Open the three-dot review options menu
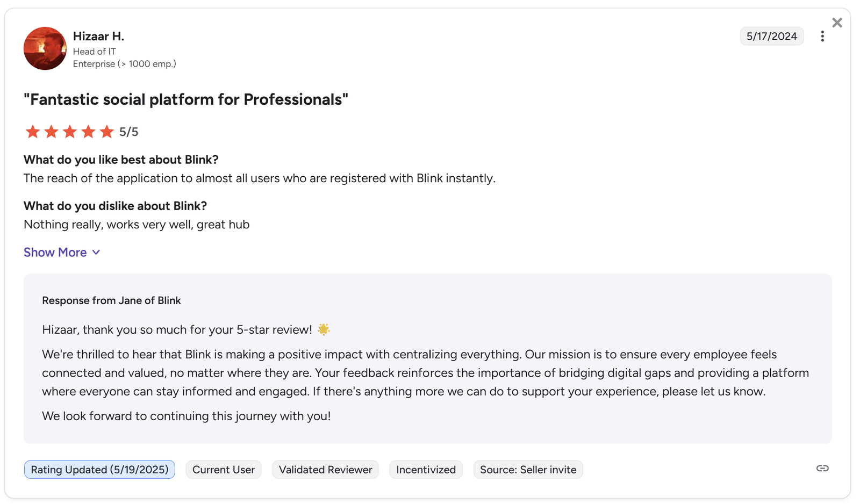 click(x=822, y=35)
